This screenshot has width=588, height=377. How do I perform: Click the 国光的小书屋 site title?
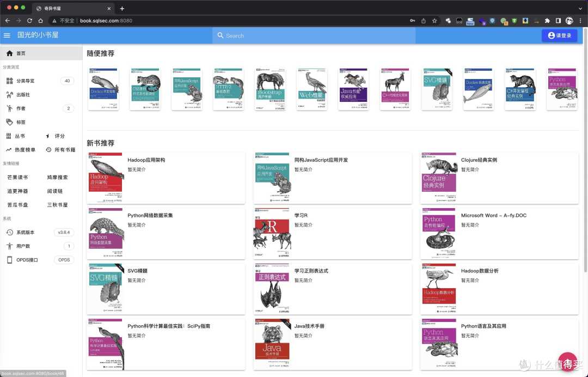[38, 35]
